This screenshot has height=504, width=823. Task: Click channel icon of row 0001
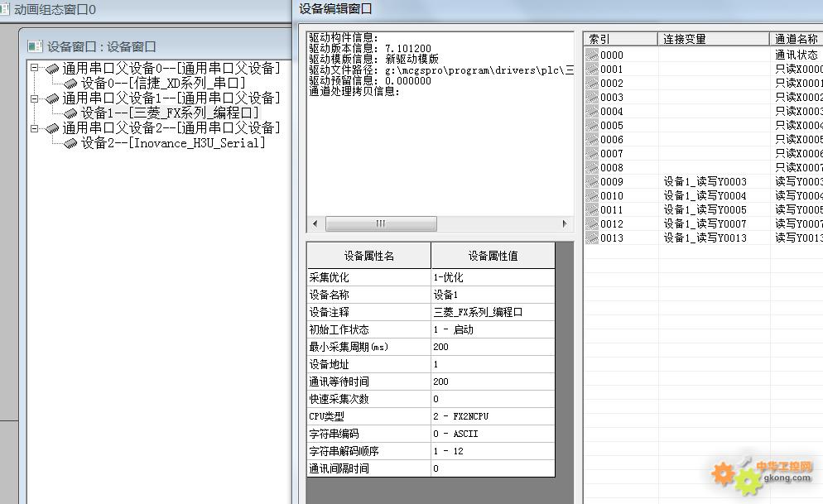pos(592,69)
